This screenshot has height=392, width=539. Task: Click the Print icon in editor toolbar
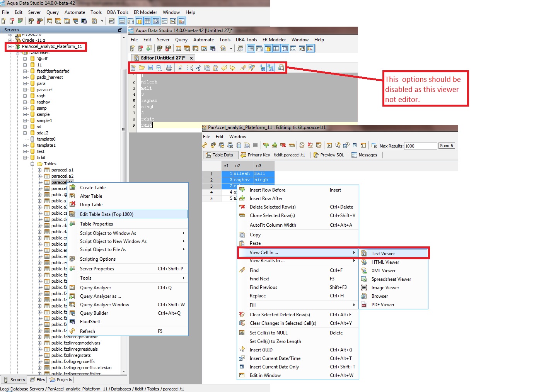pos(169,68)
